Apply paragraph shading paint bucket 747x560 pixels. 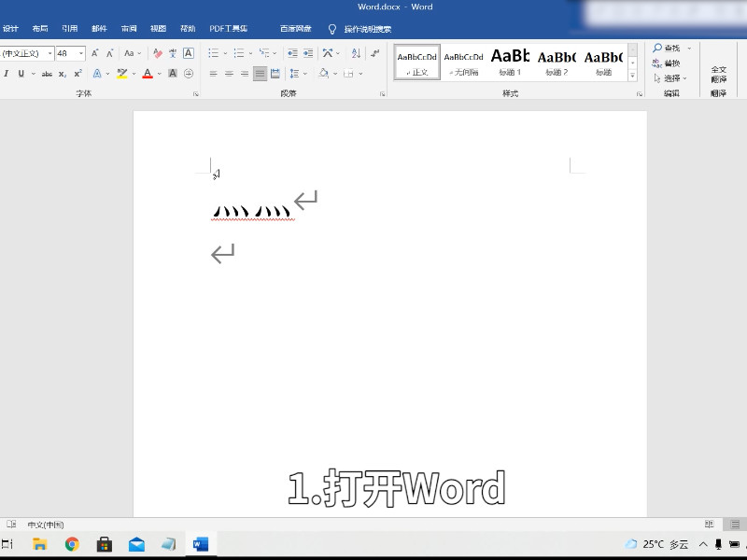(323, 74)
